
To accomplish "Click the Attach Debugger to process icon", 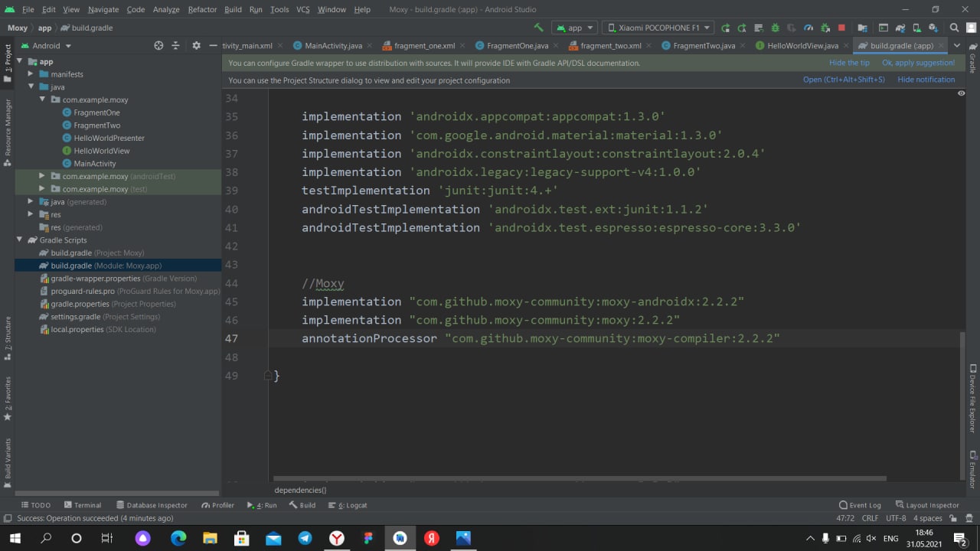I will (x=825, y=28).
